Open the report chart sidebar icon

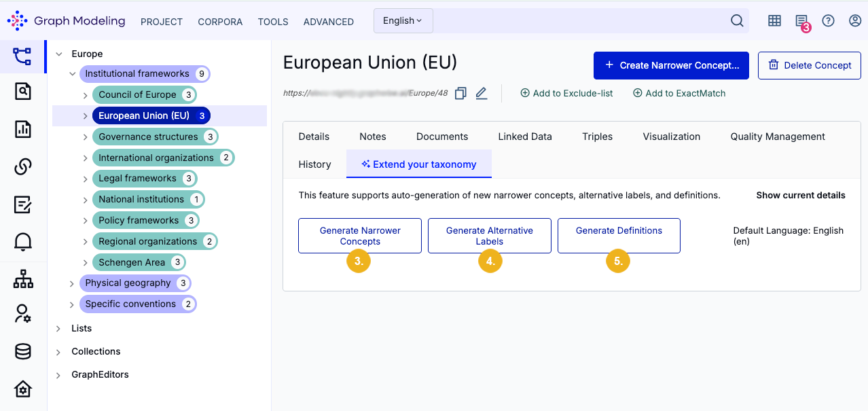coord(22,128)
